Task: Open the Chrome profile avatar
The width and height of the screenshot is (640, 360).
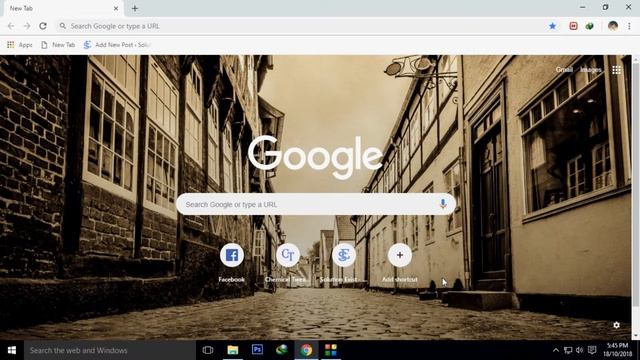Action: click(613, 26)
